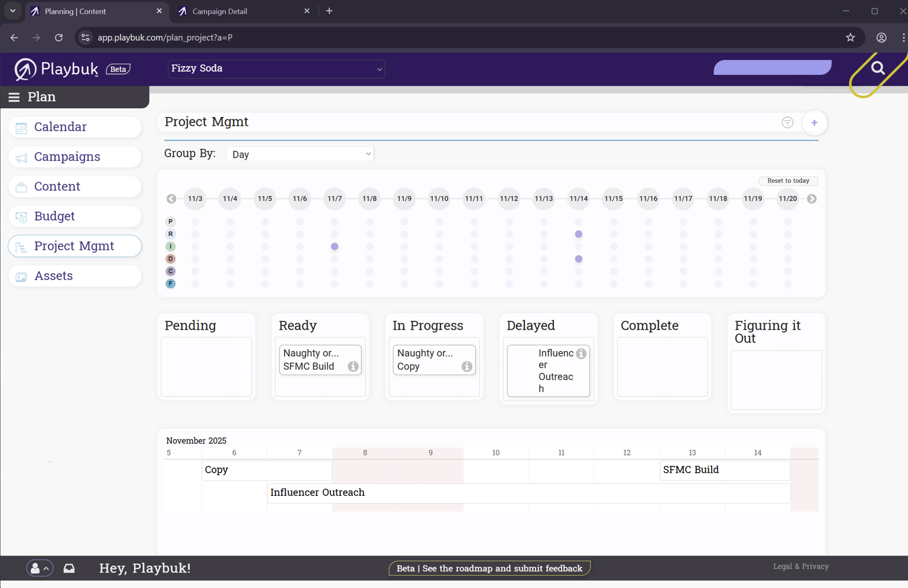Toggle the Plan hamburger menu icon
This screenshot has height=588, width=908.
14,97
